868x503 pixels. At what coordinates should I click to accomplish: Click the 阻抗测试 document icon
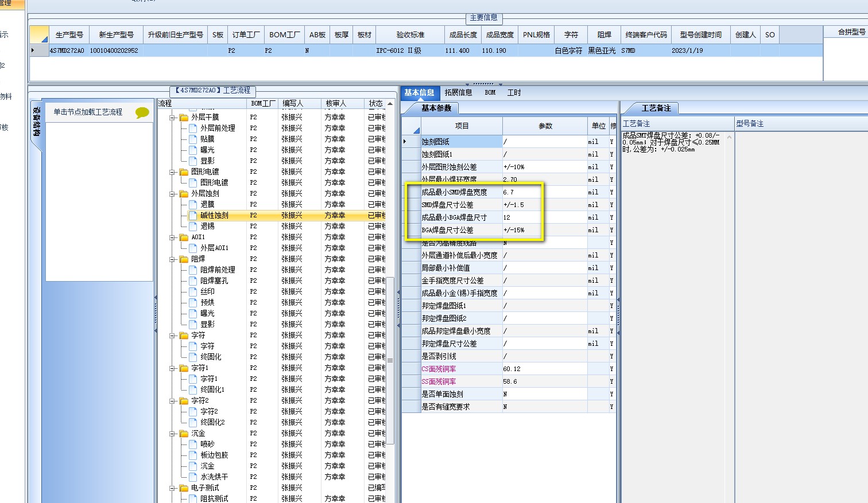193,498
